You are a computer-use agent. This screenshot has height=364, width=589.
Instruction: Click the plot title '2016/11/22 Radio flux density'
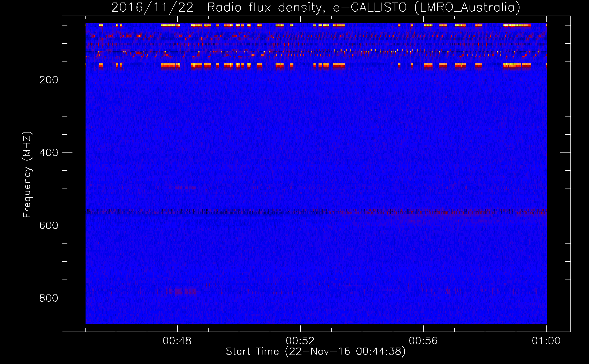(x=218, y=8)
